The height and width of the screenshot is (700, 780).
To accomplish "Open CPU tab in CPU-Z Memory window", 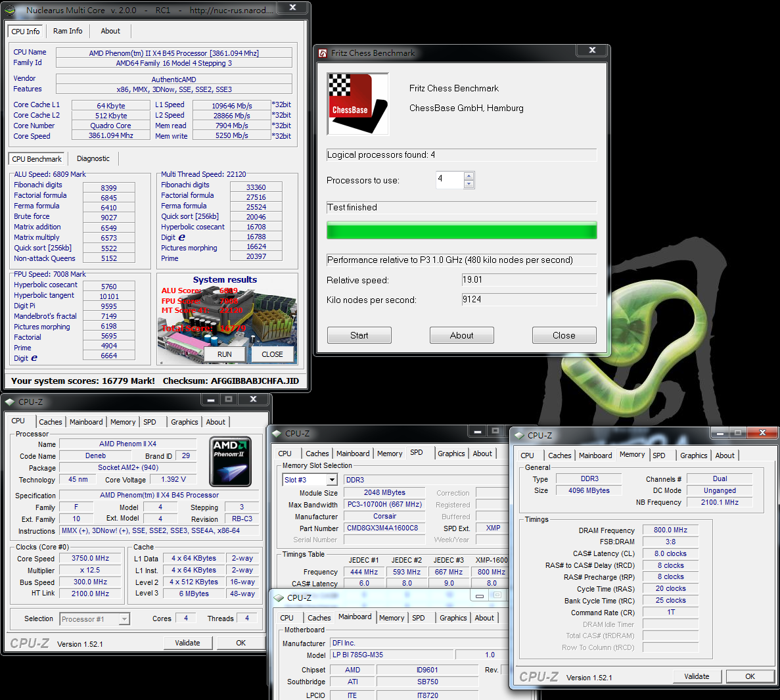I will click(527, 455).
